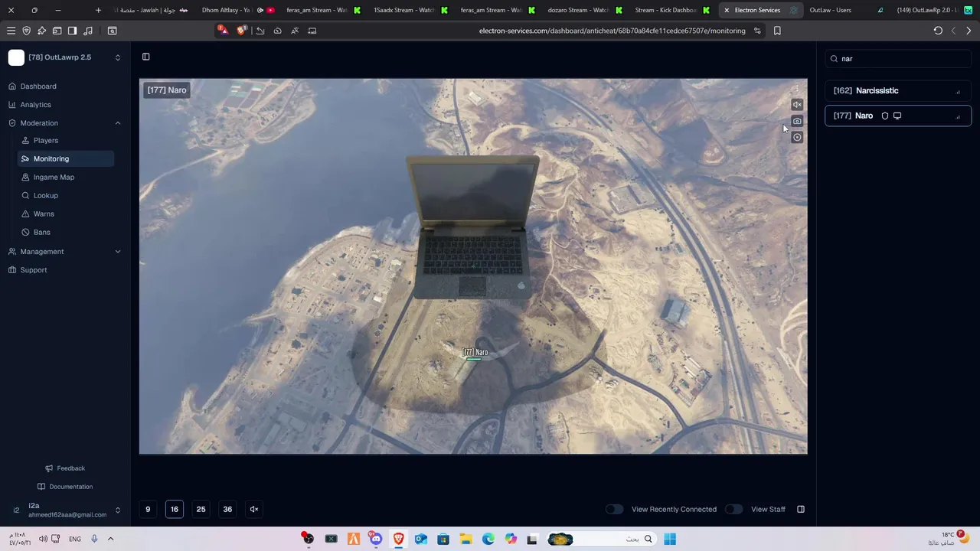Open the Windows Start menu
The height and width of the screenshot is (551, 980).
[670, 539]
